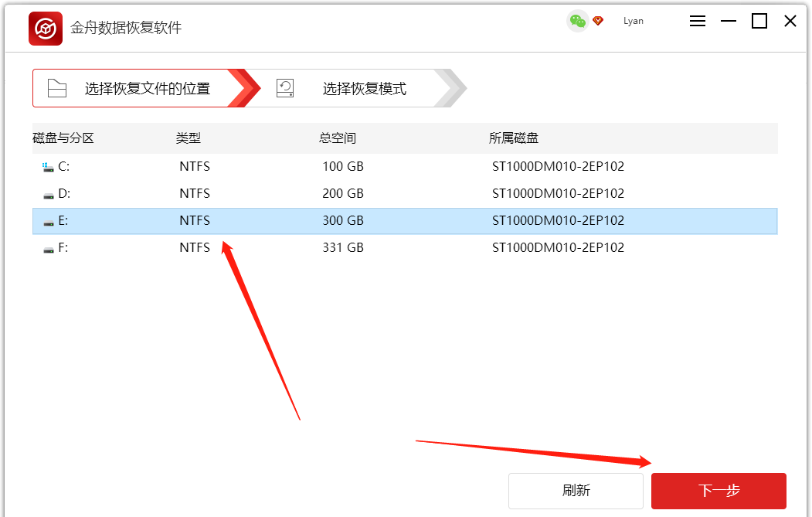812x517 pixels.
Task: Click the 331 GB size cell
Action: click(343, 247)
